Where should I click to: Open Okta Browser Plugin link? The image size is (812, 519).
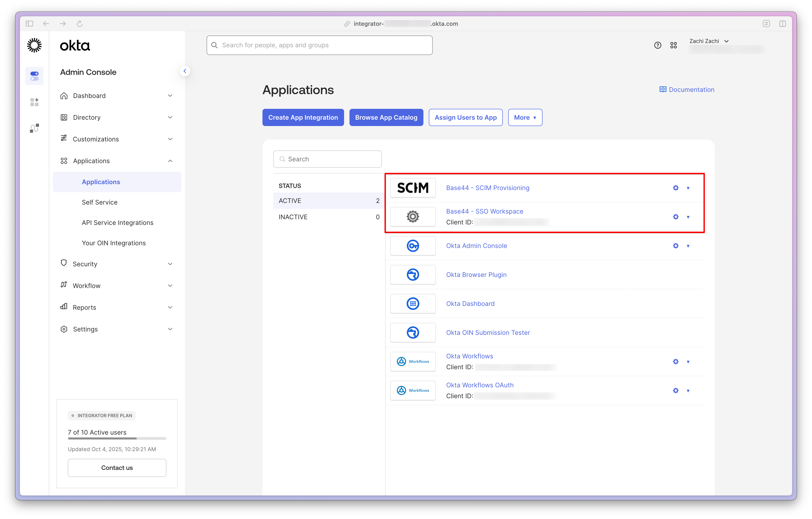(x=476, y=275)
